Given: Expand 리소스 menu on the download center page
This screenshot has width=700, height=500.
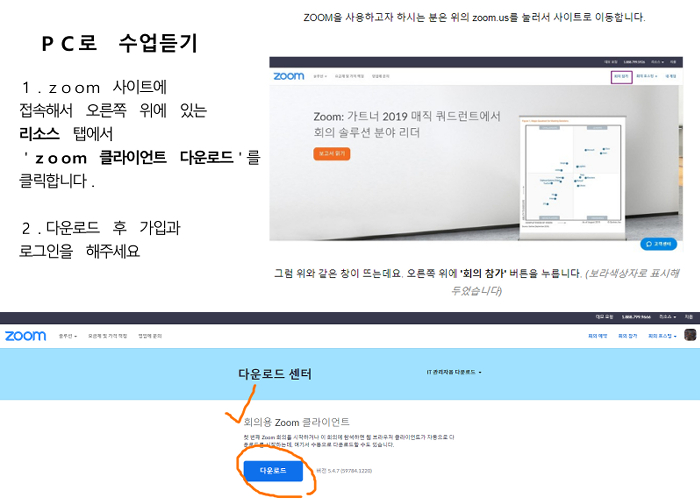Looking at the screenshot, I should tap(667, 317).
